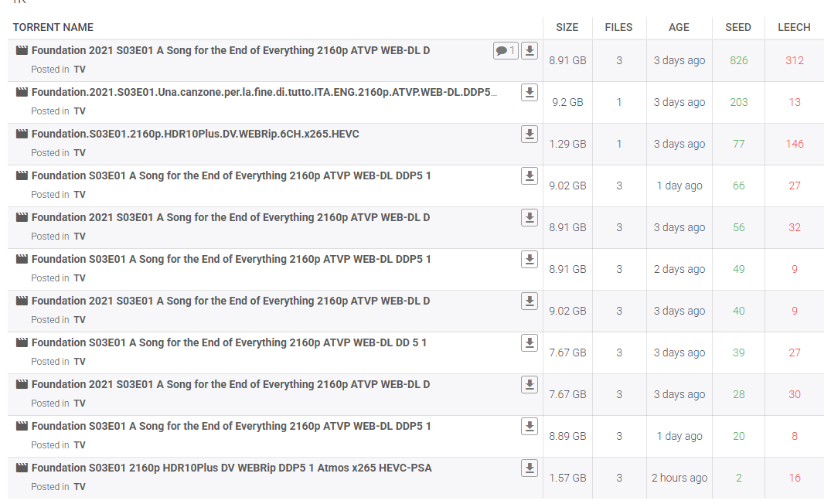This screenshot has width=831, height=504.
Task: Download the torrent with 826 seeds
Action: point(530,50)
